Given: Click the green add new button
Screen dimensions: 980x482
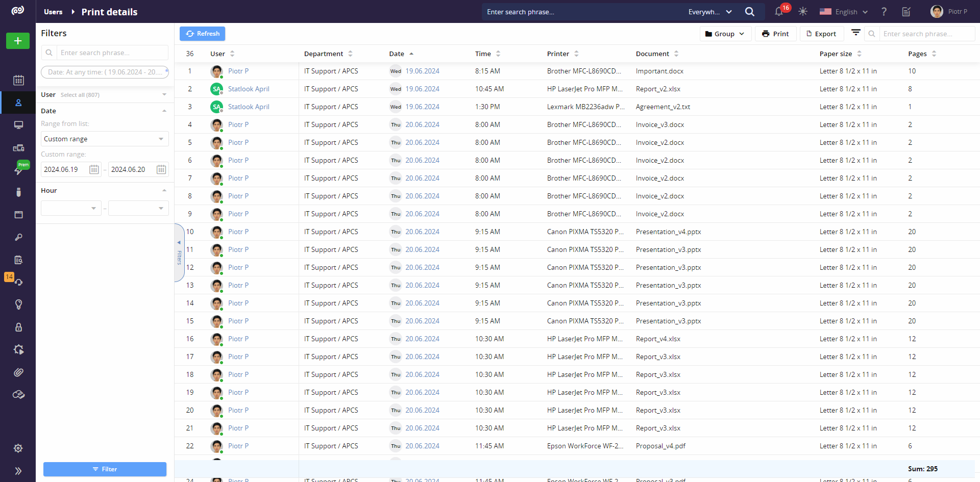Looking at the screenshot, I should [18, 41].
